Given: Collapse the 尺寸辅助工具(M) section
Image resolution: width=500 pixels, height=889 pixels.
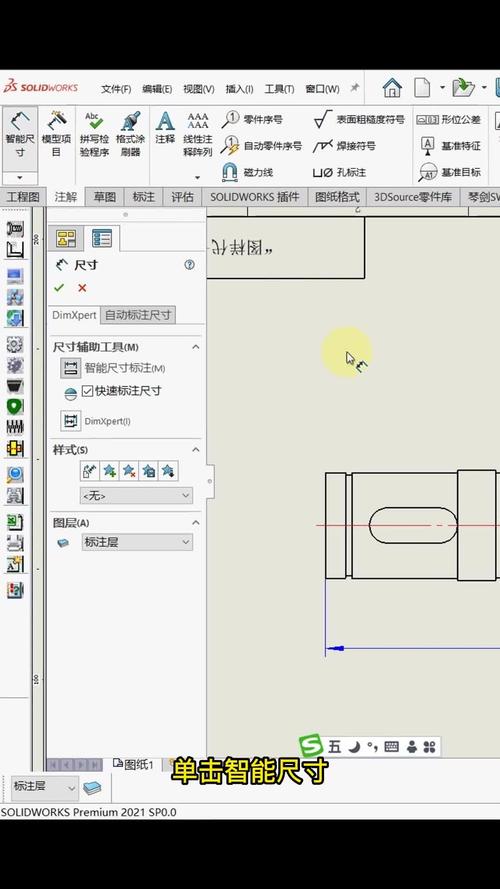Looking at the screenshot, I should [x=196, y=346].
